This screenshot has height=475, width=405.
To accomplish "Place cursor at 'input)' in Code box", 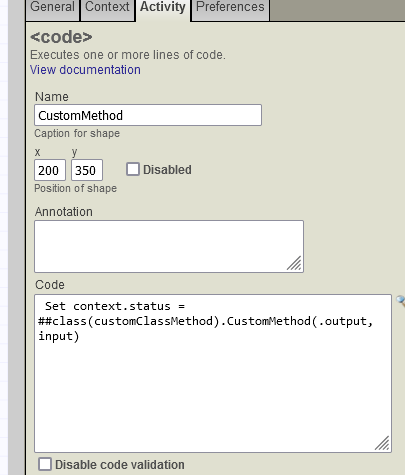I will click(x=59, y=336).
